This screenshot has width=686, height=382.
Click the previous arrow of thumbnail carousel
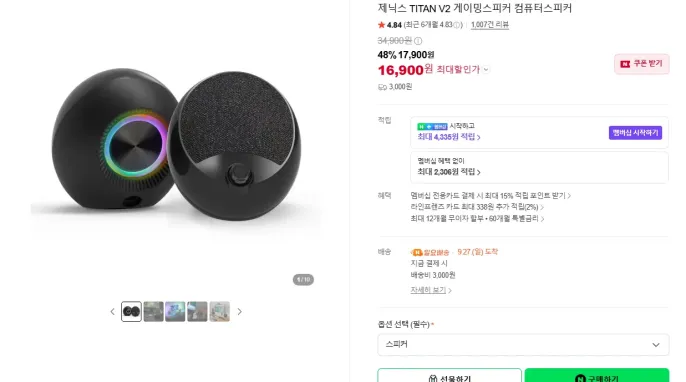click(x=112, y=312)
